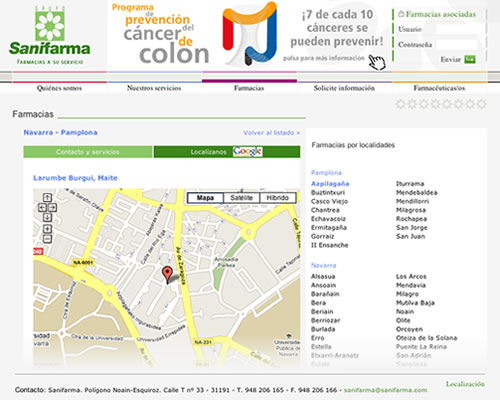Viewport: 500px width, 400px height.
Task: Open the Localízanos Google tab
Action: click(227, 152)
